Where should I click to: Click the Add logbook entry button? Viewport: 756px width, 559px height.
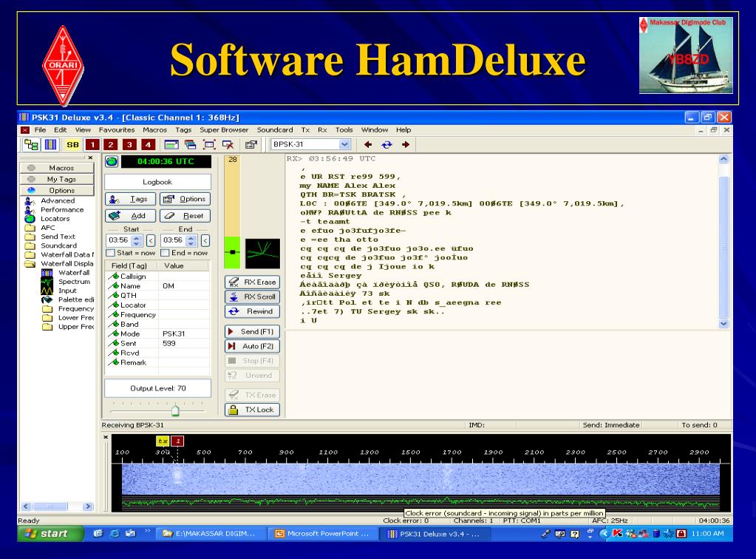(x=130, y=216)
